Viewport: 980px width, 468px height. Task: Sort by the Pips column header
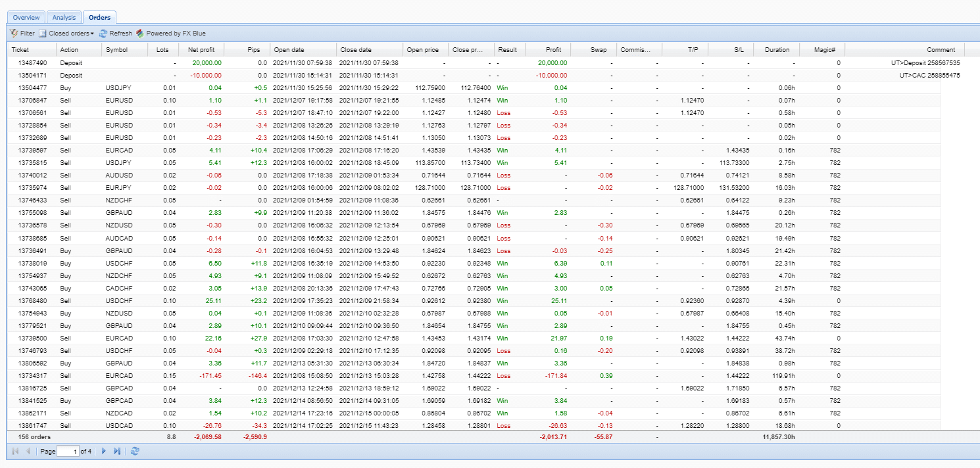pyautogui.click(x=247, y=50)
